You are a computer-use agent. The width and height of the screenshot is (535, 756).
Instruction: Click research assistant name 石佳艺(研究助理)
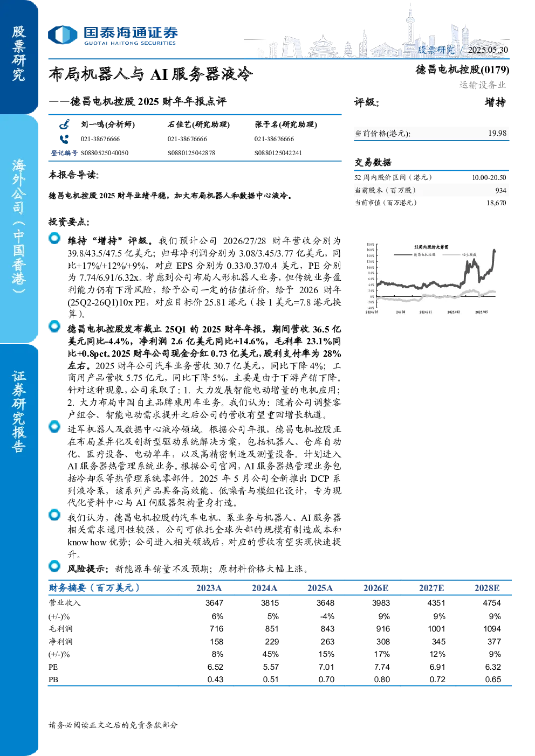coord(198,124)
